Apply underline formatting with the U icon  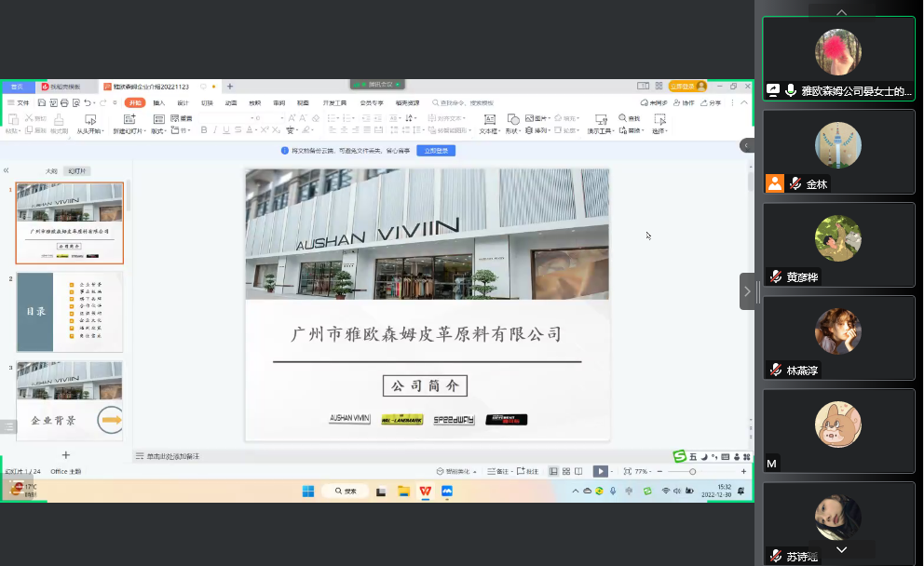click(x=225, y=129)
